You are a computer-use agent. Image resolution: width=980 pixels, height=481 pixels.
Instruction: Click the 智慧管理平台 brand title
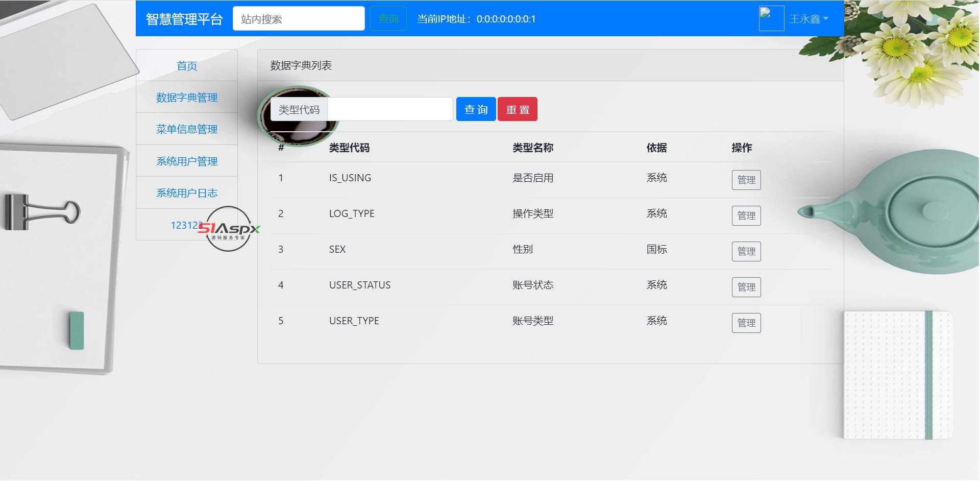click(x=184, y=19)
